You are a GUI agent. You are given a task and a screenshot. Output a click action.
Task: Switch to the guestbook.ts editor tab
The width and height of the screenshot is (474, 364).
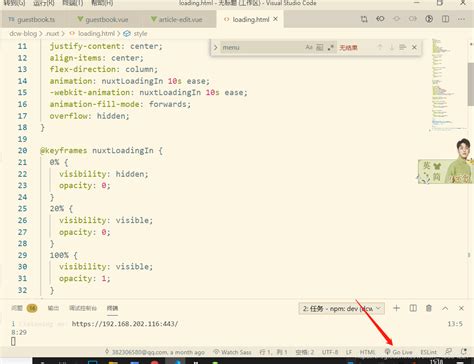(x=32, y=20)
